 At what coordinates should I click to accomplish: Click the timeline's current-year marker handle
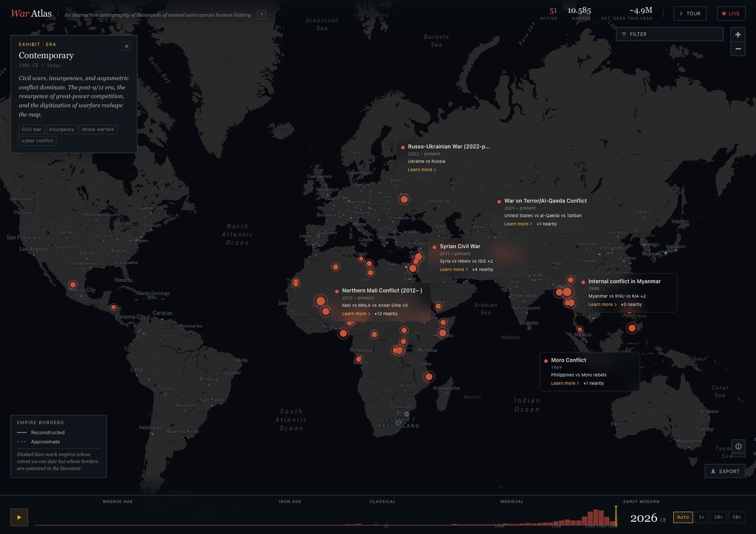point(616,516)
